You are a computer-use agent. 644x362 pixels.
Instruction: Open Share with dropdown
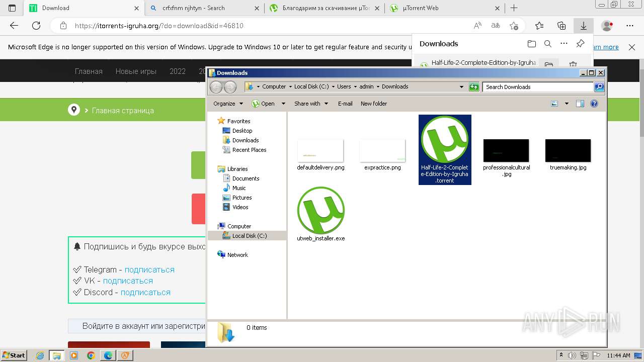311,104
